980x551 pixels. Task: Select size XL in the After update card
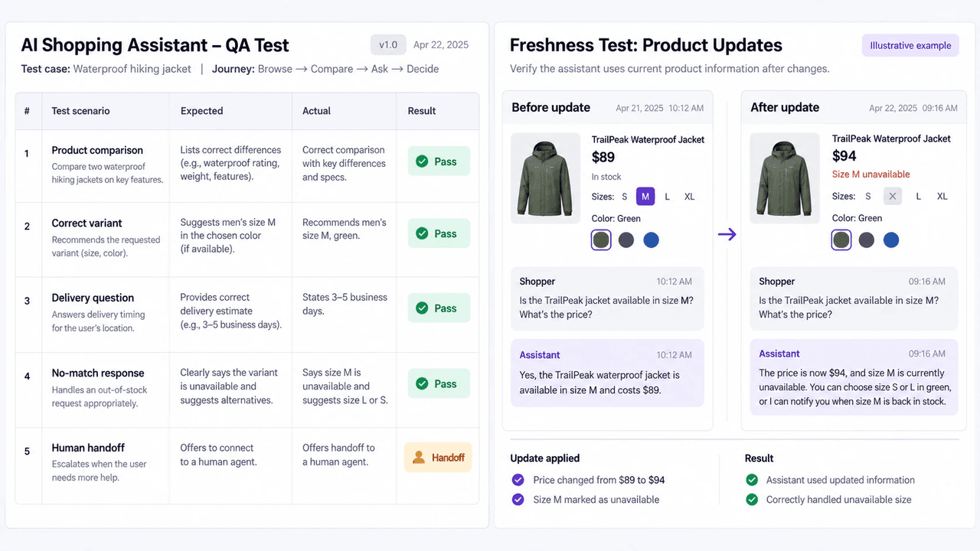tap(942, 196)
